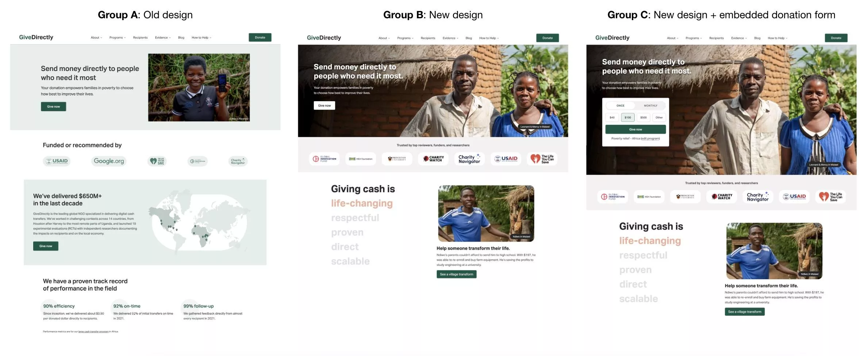Click the edit program link in donation form
Viewport: 868px width, 356px height.
(650, 139)
